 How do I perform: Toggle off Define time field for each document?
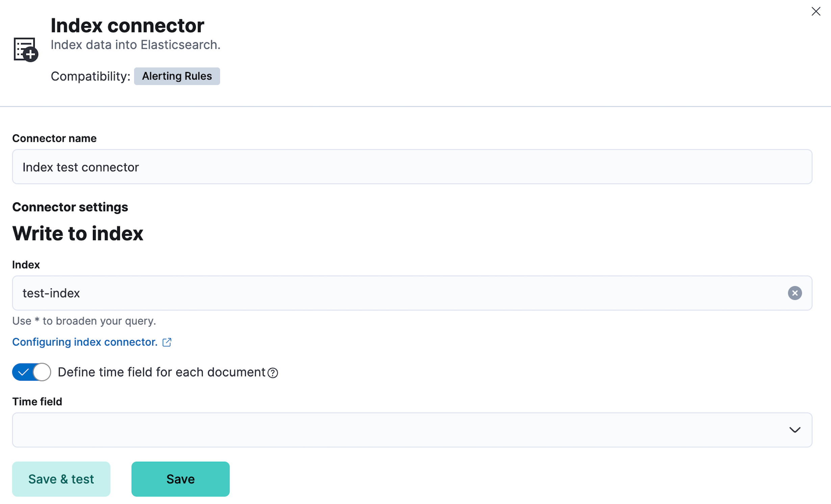click(x=32, y=372)
